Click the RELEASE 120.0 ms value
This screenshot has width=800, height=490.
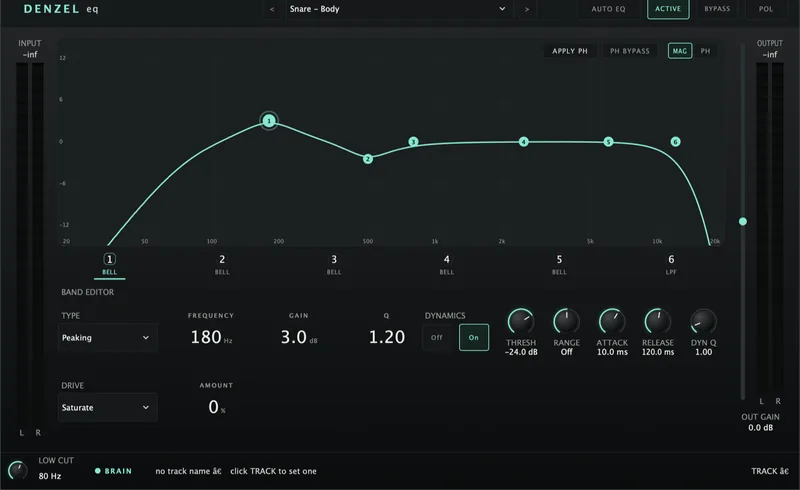pos(658,352)
